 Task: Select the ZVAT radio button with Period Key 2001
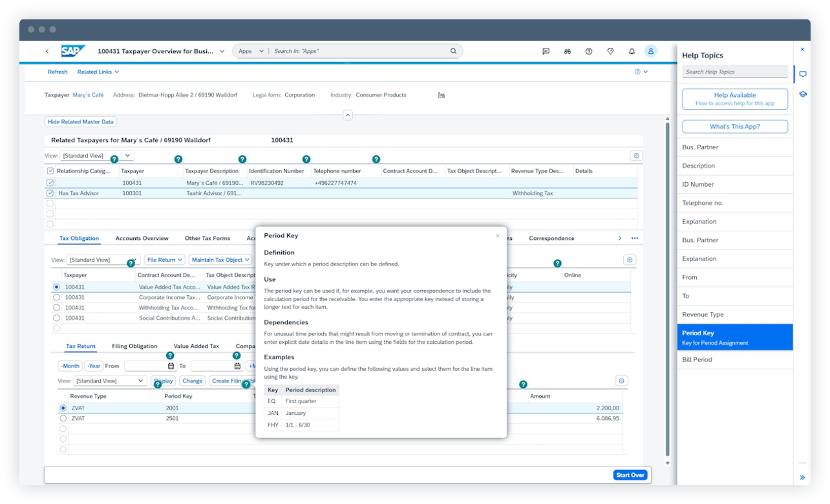(x=63, y=407)
